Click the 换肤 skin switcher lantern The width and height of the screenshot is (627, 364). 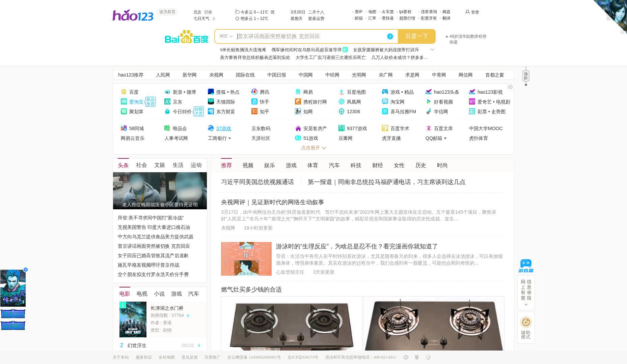coord(526,76)
